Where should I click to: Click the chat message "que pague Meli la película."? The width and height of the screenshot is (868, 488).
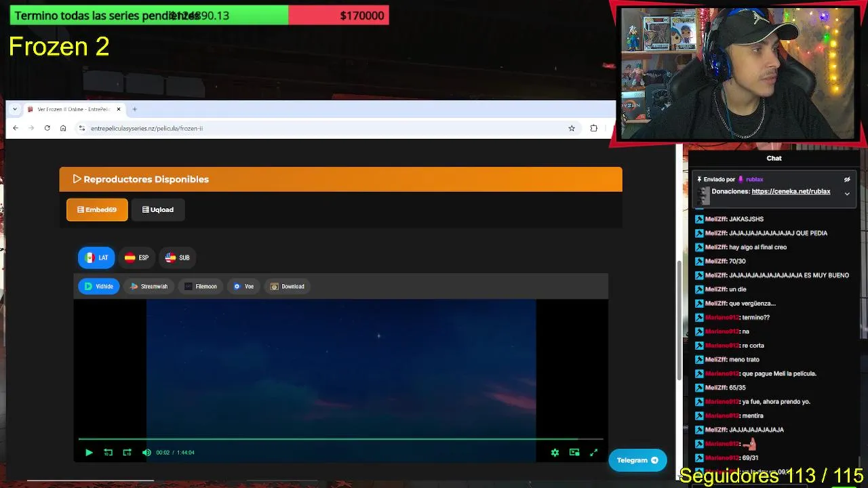pyautogui.click(x=779, y=373)
